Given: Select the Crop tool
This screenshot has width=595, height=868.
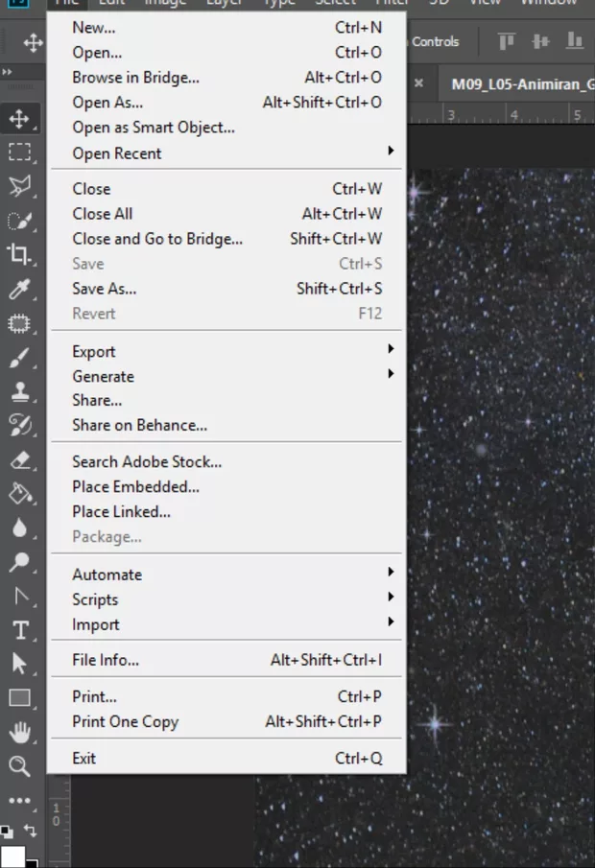Looking at the screenshot, I should point(20,254).
